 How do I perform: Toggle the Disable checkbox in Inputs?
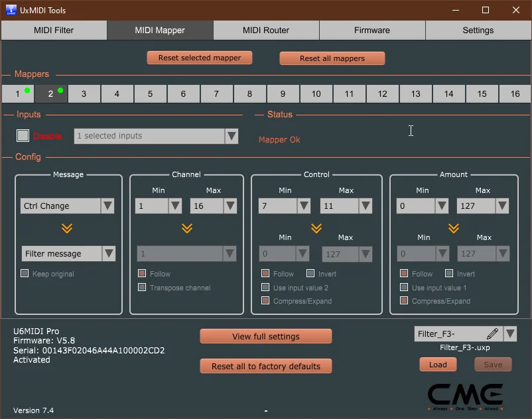coord(23,135)
